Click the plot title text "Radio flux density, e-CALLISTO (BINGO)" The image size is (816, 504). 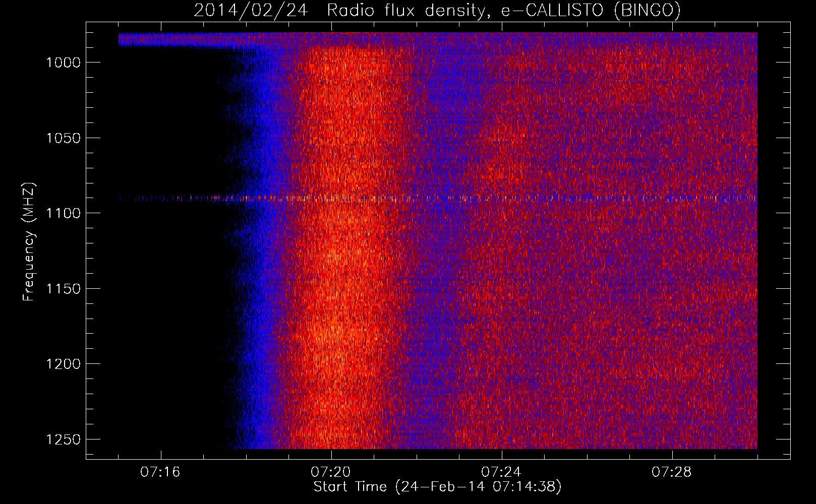click(x=504, y=11)
